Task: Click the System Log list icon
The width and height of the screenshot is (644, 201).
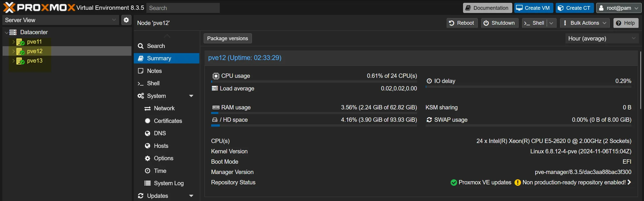Action: point(148,183)
